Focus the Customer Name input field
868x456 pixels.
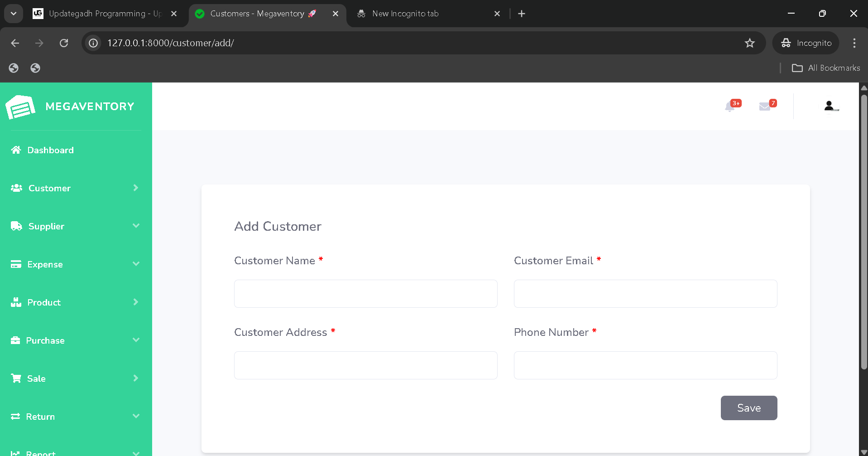[x=365, y=294]
